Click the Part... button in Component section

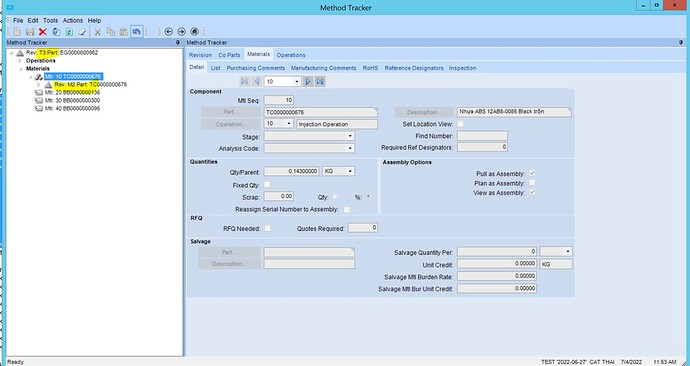click(231, 112)
